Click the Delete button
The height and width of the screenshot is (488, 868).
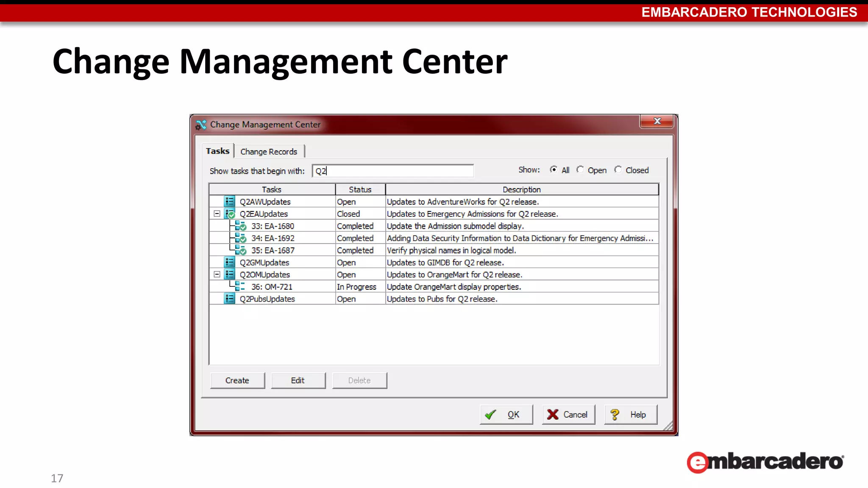359,380
